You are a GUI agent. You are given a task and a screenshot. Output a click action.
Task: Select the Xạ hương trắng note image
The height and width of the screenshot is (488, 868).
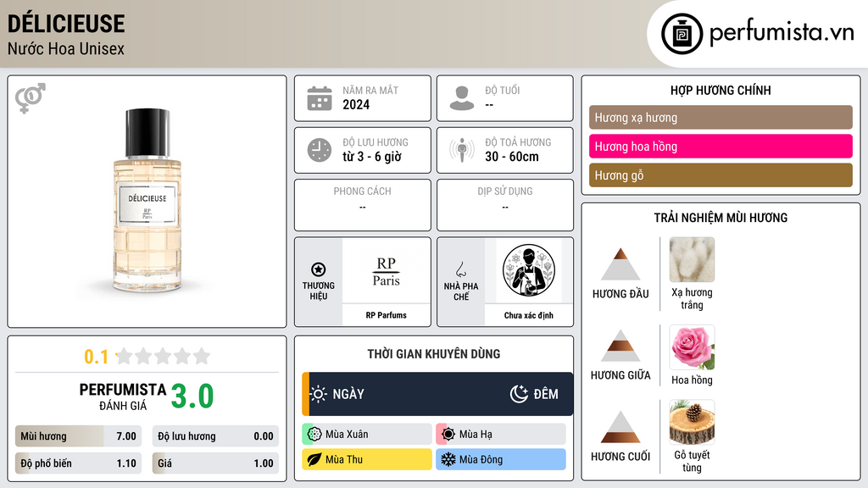(x=692, y=259)
